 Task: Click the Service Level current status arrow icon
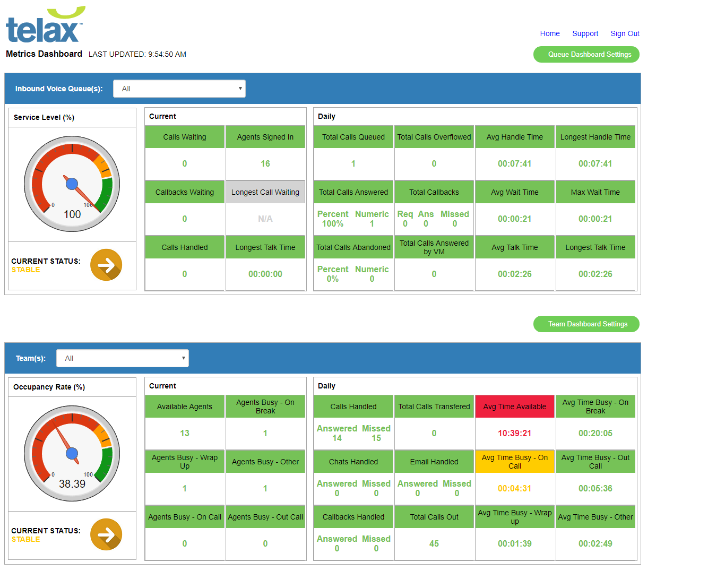tap(106, 264)
